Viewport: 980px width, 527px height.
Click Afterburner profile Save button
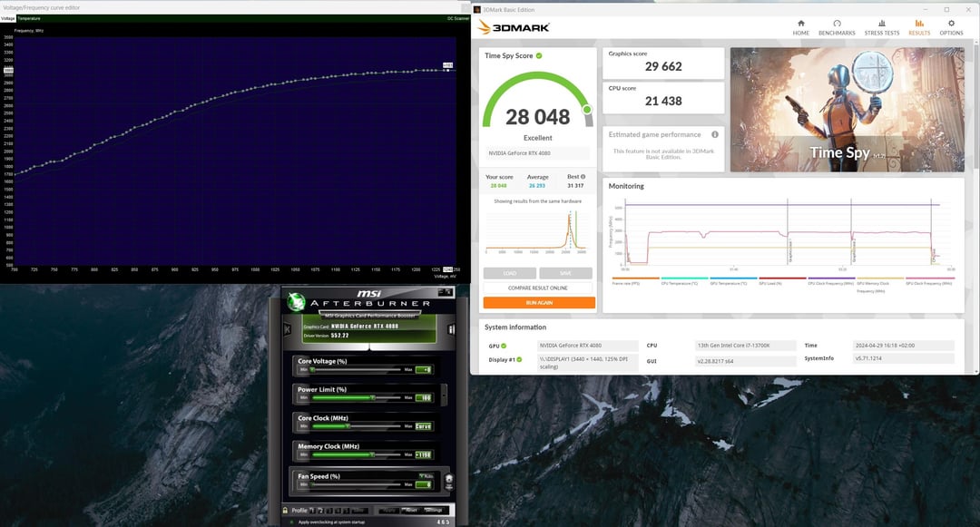tap(359, 510)
